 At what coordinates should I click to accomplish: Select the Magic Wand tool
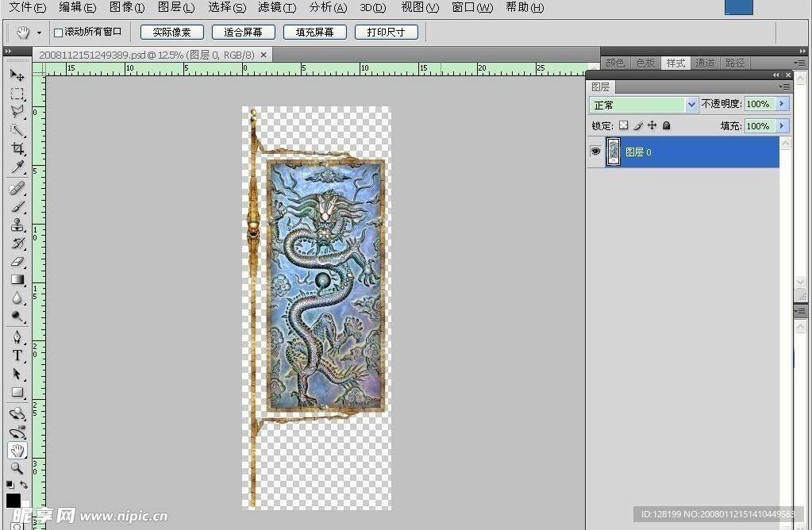coord(17,130)
